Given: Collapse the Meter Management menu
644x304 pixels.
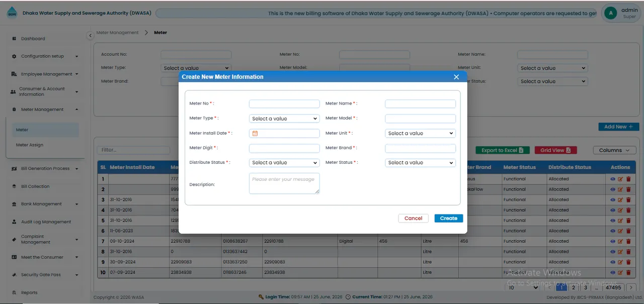Looking at the screenshot, I should coord(45,110).
